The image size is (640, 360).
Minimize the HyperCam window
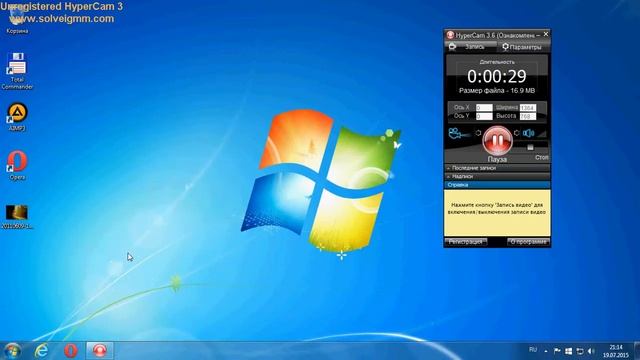(538, 36)
